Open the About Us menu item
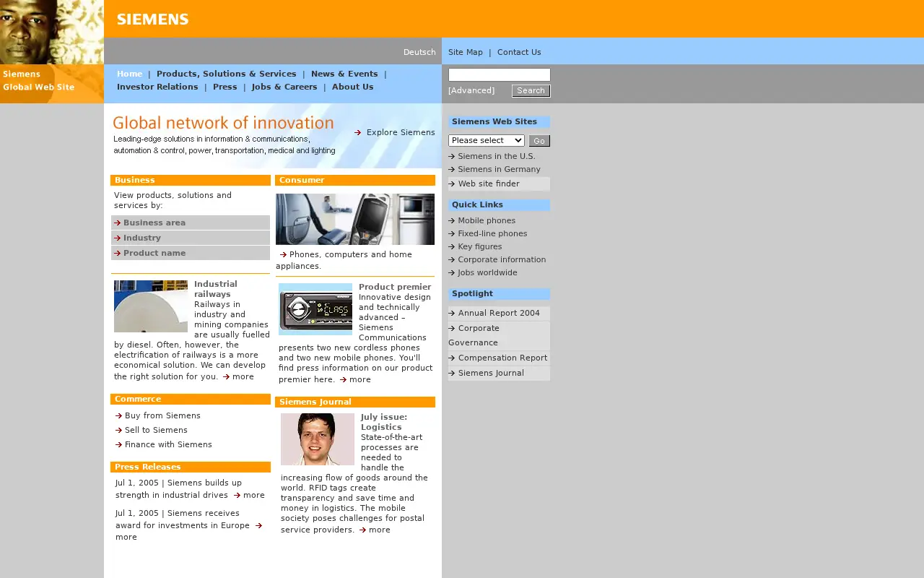Screen dimensions: 924x578 click(353, 87)
